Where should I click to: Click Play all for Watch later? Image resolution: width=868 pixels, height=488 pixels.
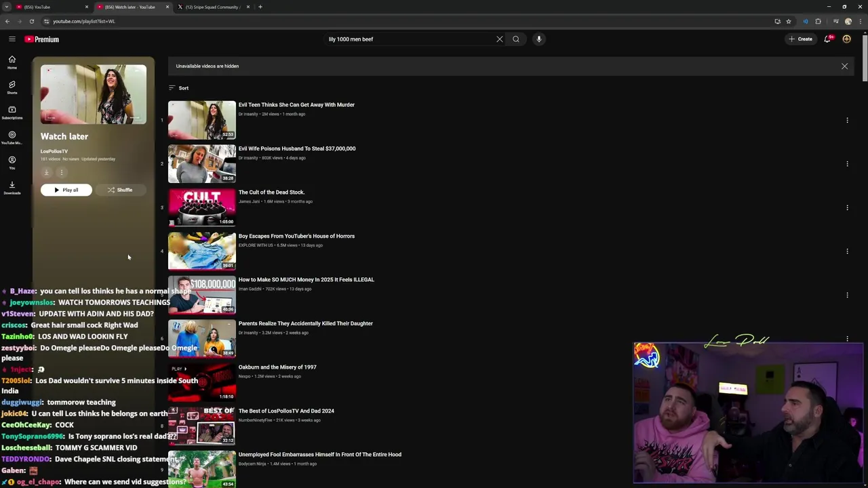tap(66, 190)
